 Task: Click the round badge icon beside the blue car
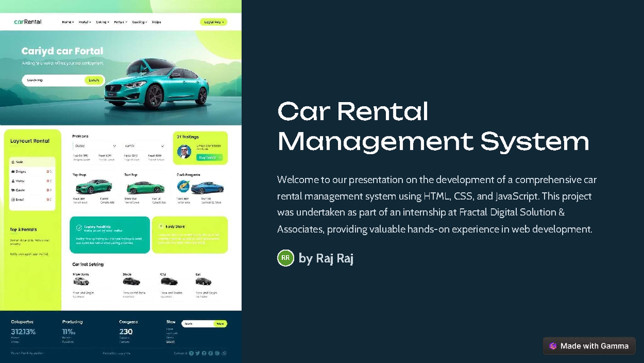point(184,186)
